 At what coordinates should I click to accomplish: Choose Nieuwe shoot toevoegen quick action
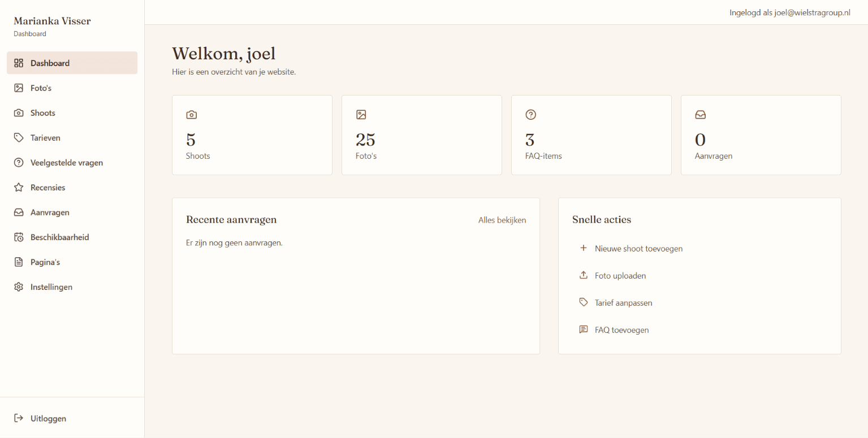699,249
